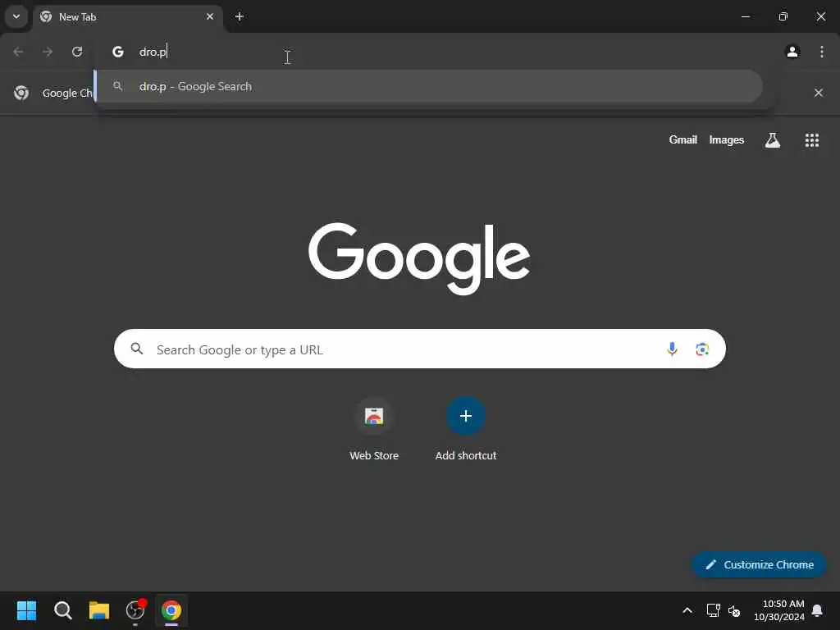The width and height of the screenshot is (840, 630).
Task: Open the Google apps grid
Action: (x=812, y=139)
